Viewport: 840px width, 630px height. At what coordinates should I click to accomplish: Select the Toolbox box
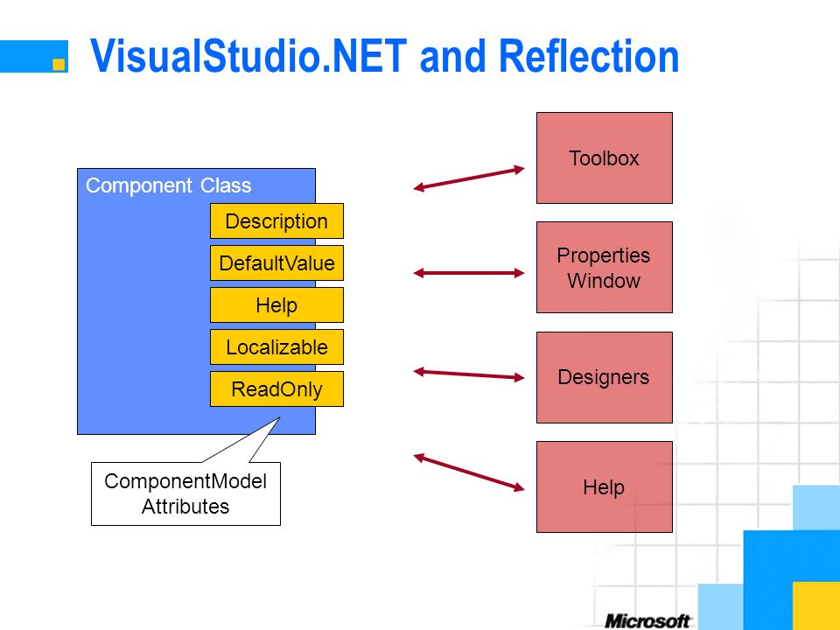pos(605,158)
